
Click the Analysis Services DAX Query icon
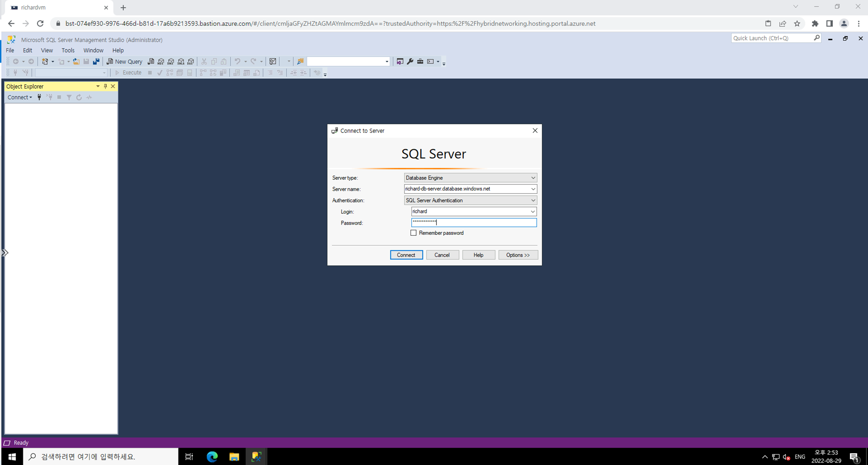[x=191, y=62]
